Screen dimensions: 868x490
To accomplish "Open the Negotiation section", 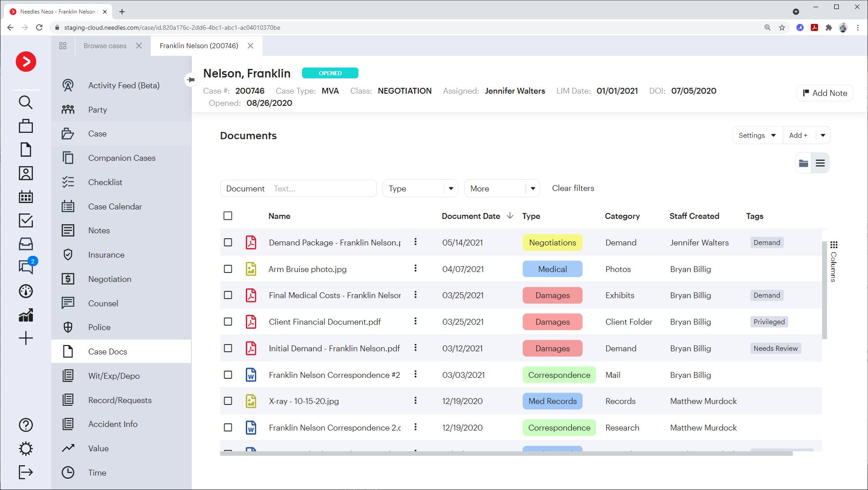I will coord(110,278).
